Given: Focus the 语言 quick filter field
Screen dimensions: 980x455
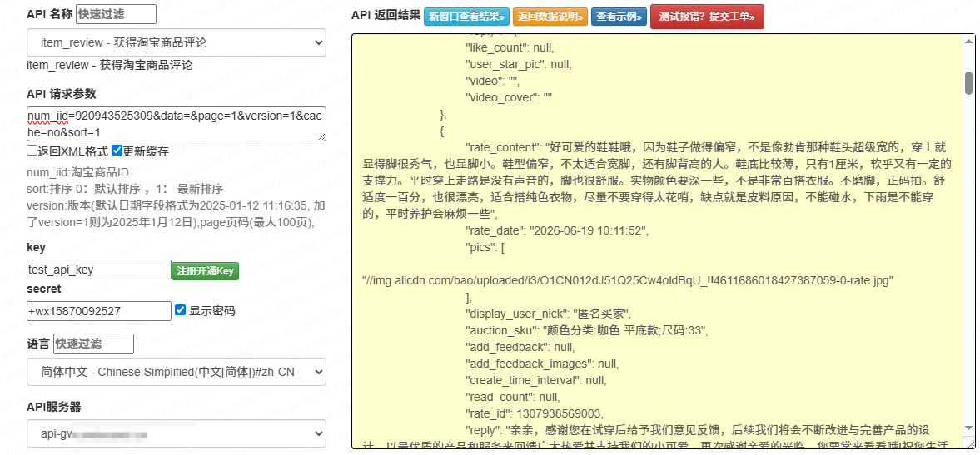Looking at the screenshot, I should (93, 344).
